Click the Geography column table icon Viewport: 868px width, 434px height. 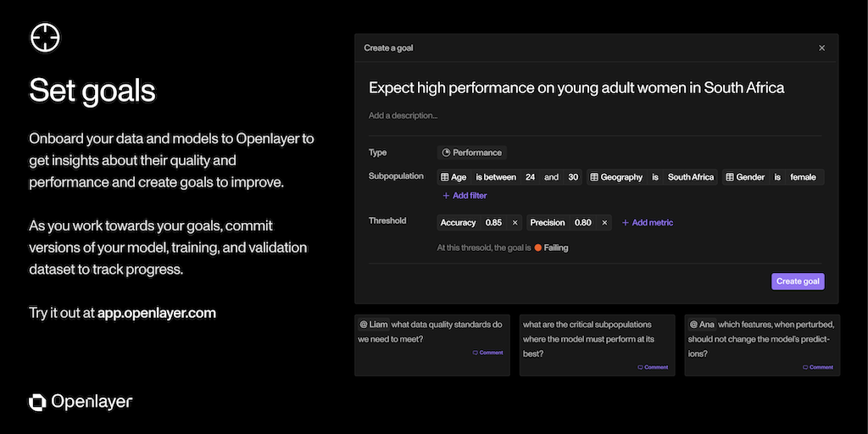594,177
